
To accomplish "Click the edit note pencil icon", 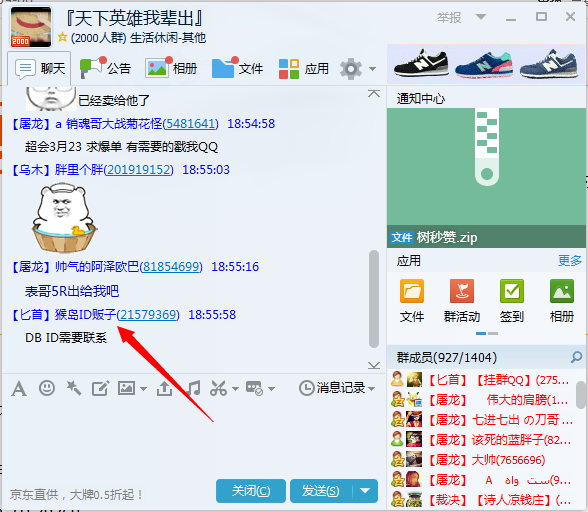I will 100,388.
